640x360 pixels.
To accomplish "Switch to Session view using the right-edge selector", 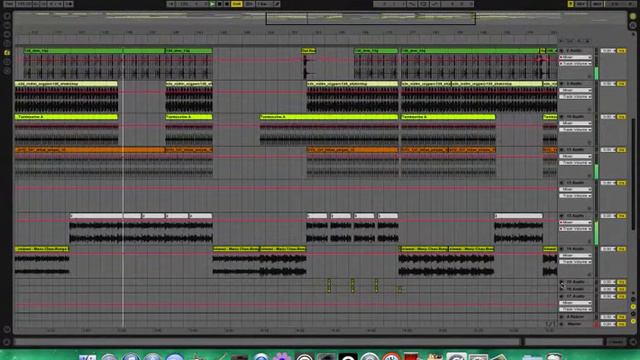I will tap(633, 25).
